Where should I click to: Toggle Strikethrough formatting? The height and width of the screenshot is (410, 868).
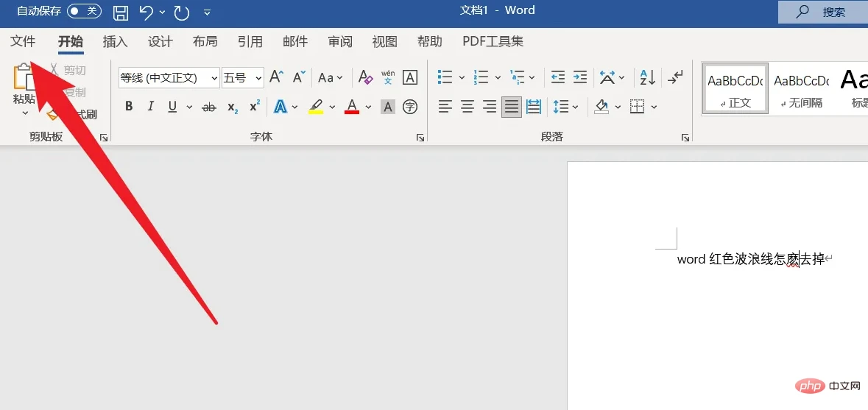pos(208,107)
